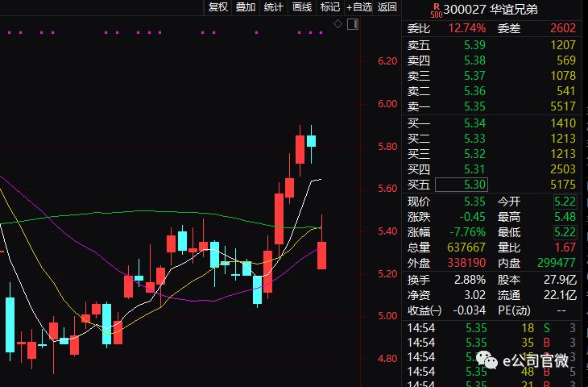Click the 5.60 price axis label
The width and height of the screenshot is (588, 387).
click(387, 189)
